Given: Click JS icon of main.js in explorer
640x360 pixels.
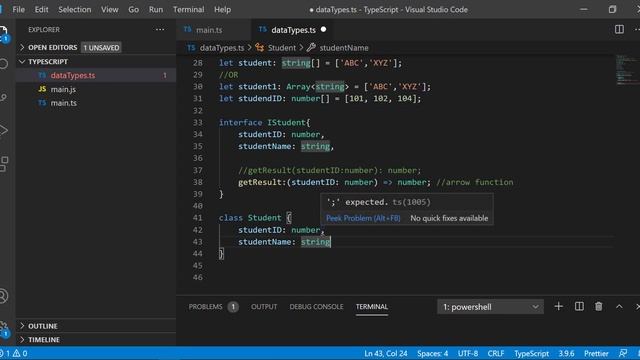Looking at the screenshot, I should point(42,89).
